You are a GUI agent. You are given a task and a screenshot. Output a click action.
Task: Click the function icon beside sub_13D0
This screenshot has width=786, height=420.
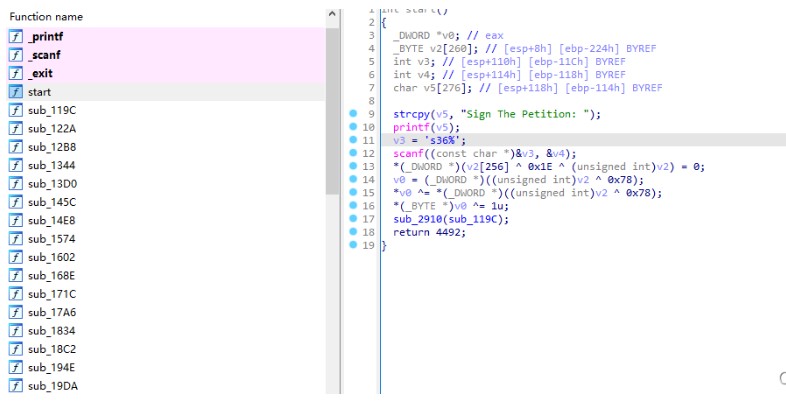point(16,183)
